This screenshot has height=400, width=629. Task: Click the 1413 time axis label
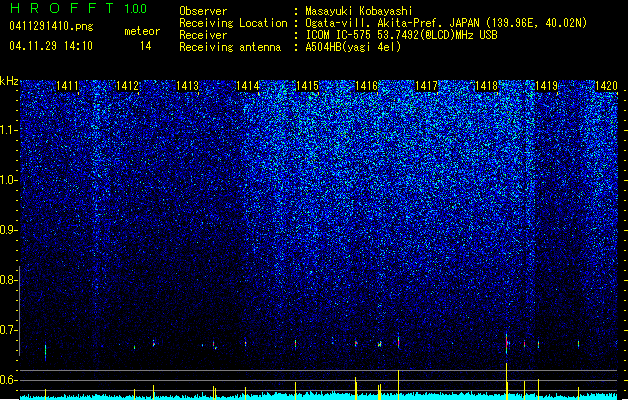(x=187, y=86)
